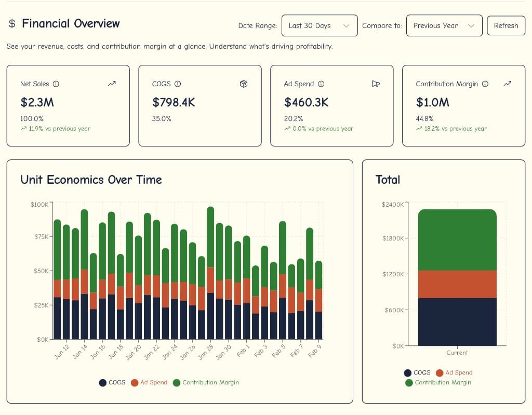Open the Previous Year comparison dropdown
Viewport: 532px width, 415px height.
pyautogui.click(x=444, y=25)
